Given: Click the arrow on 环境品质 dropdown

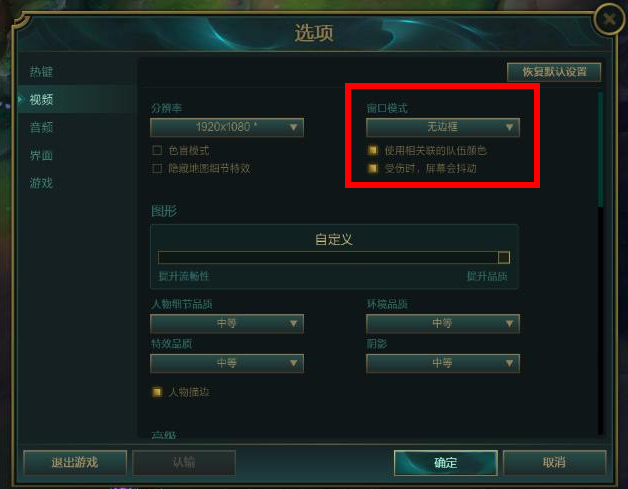Looking at the screenshot, I should click(x=509, y=323).
